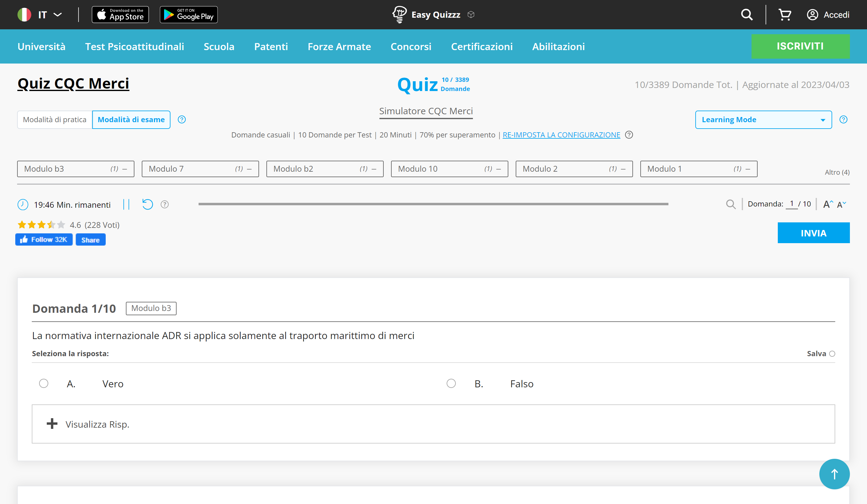The width and height of the screenshot is (867, 504).
Task: Click the Simulatore CQC Merci heading
Action: pyautogui.click(x=426, y=111)
